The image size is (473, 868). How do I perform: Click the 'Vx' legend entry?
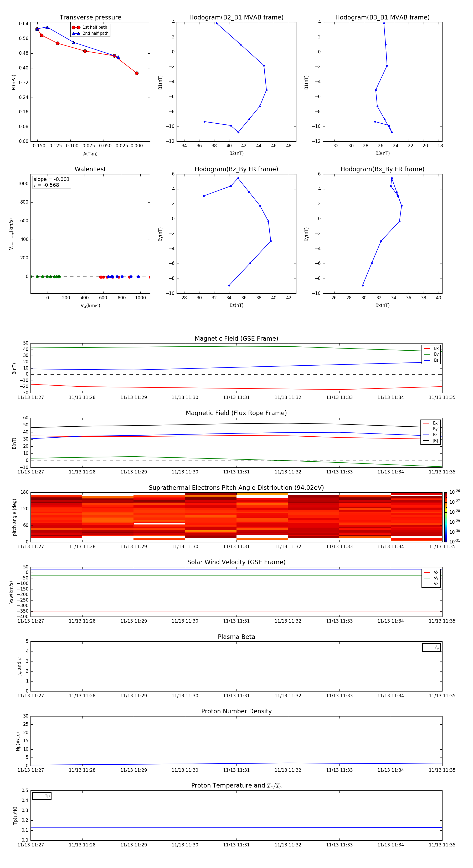[431, 572]
